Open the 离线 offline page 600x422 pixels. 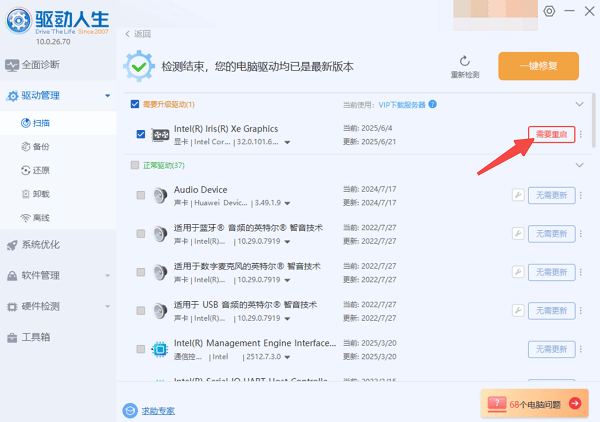(x=35, y=218)
